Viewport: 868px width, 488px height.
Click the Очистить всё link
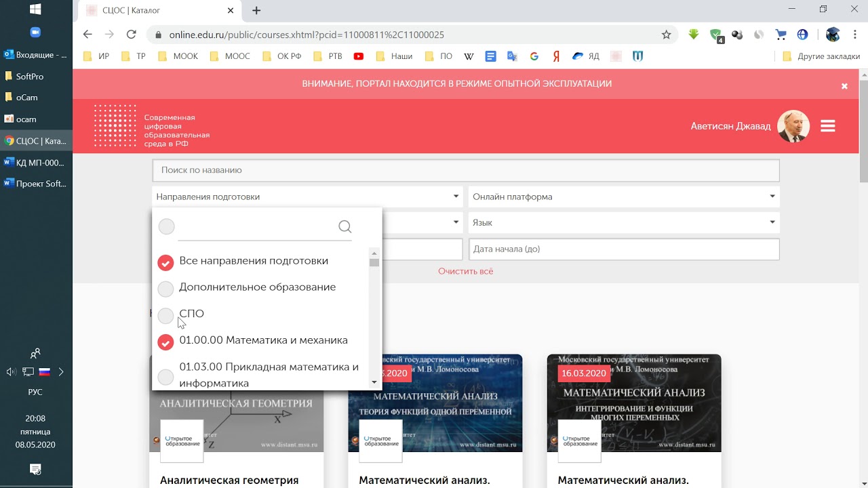tap(466, 271)
